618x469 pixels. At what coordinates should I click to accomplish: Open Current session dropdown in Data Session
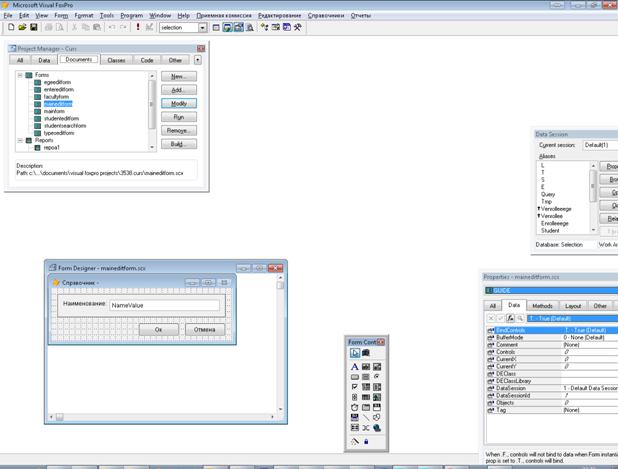600,145
